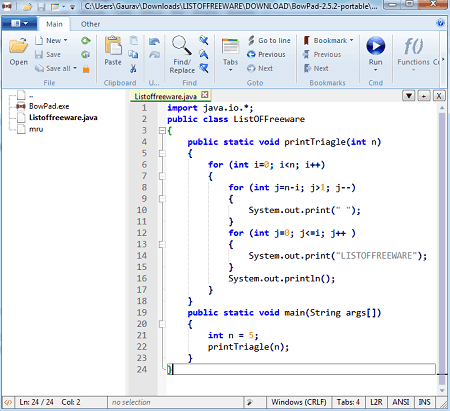Expand the Bookmark dropdown arrow
450x411 pixels.
click(x=351, y=40)
